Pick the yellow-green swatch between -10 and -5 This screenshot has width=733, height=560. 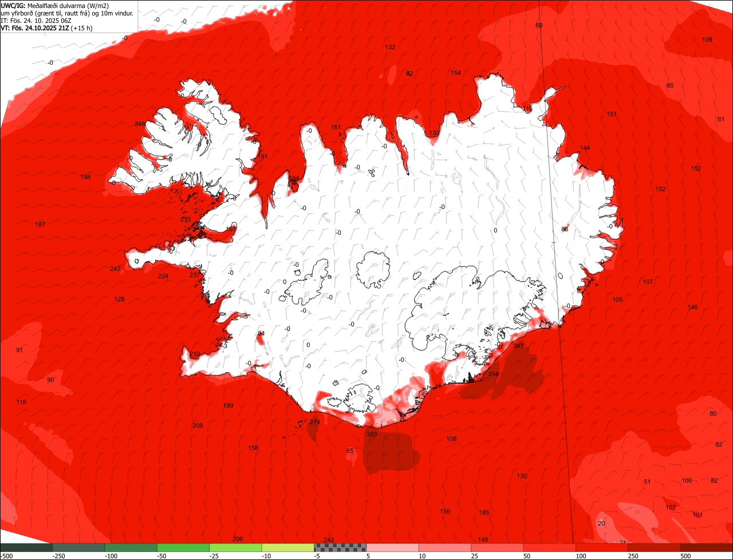click(x=288, y=547)
